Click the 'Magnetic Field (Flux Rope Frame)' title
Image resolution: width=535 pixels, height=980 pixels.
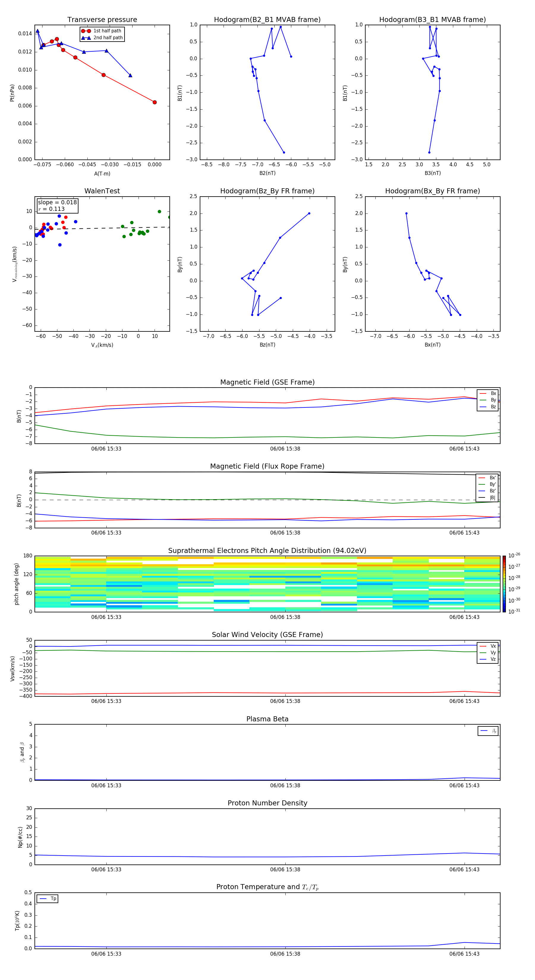pyautogui.click(x=267, y=466)
